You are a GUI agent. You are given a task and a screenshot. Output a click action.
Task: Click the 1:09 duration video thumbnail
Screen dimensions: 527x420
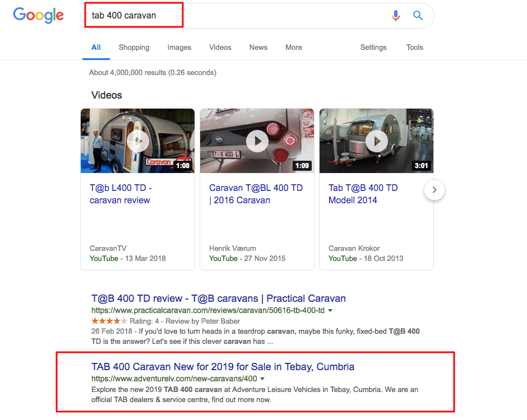tap(257, 141)
